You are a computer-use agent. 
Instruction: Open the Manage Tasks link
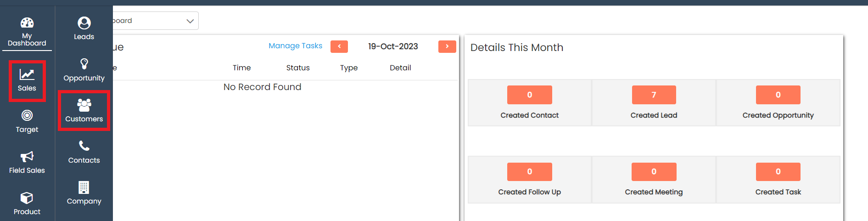295,46
